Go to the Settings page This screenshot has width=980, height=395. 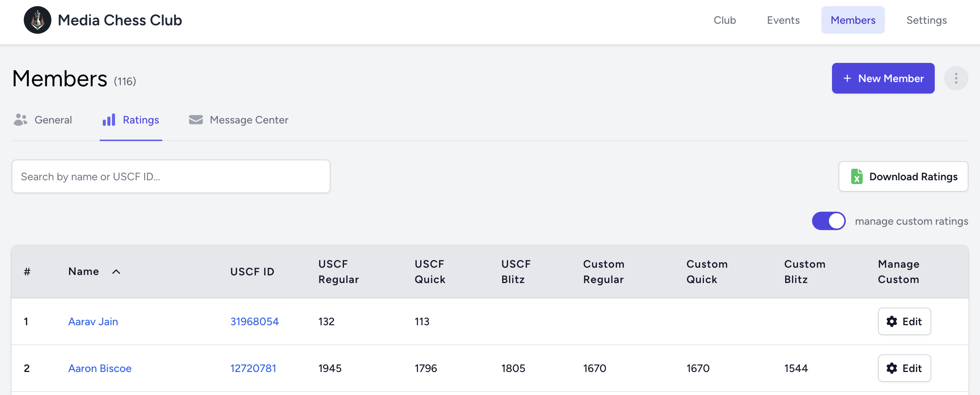click(926, 20)
